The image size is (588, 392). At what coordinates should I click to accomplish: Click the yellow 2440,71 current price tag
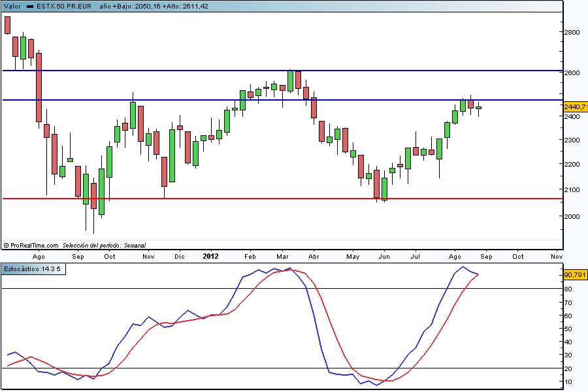click(575, 106)
